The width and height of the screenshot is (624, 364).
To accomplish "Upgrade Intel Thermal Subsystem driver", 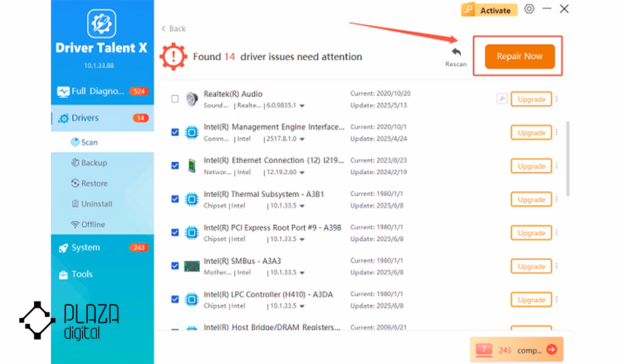I will coord(531,199).
